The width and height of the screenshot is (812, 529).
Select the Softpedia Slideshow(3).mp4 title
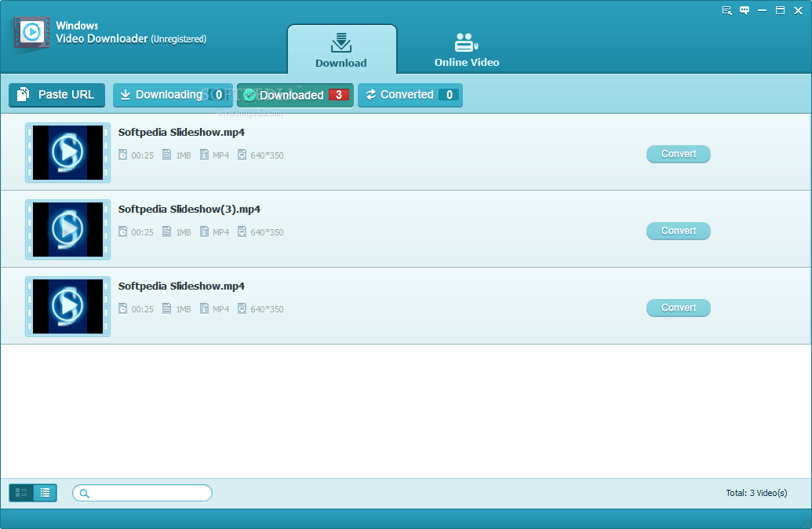coord(189,210)
